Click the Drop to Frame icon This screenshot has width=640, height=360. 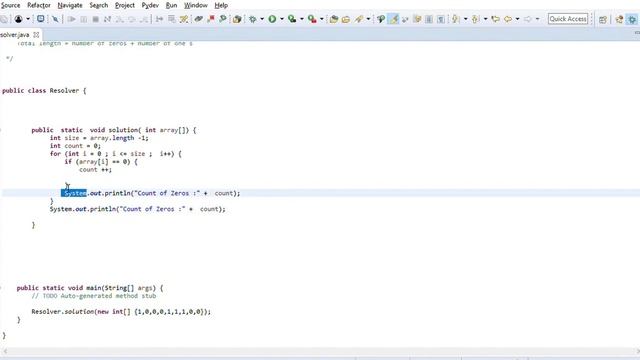pos(159,19)
